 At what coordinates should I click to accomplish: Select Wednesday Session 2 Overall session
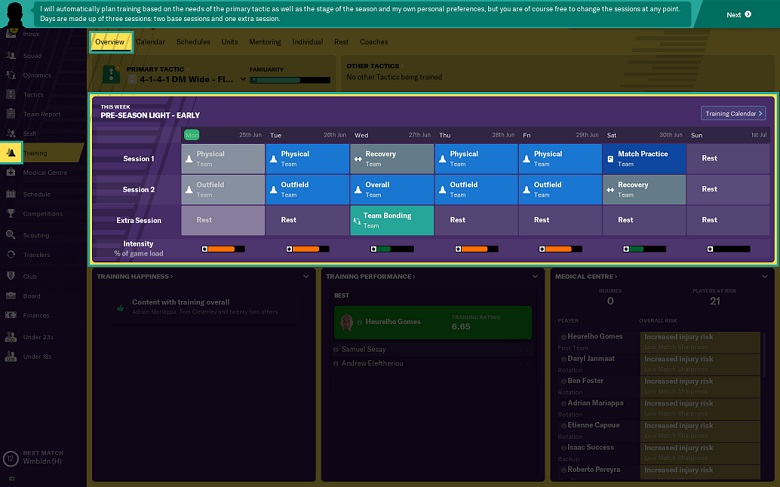392,190
